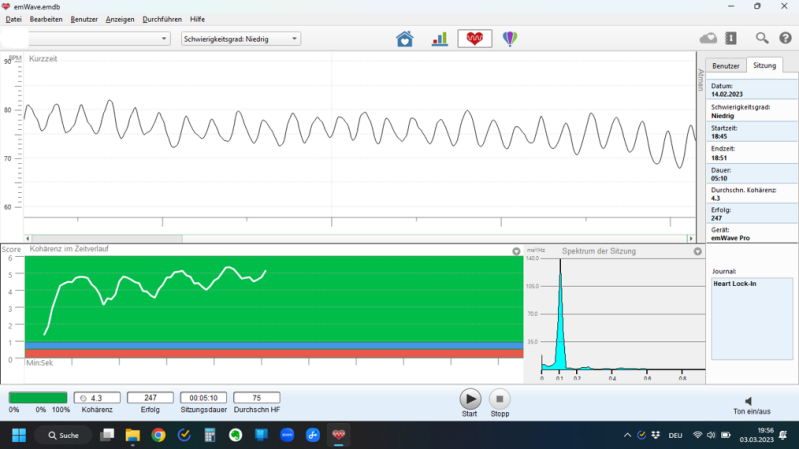Open the Durchführen menu
This screenshot has width=799, height=449.
[x=162, y=19]
